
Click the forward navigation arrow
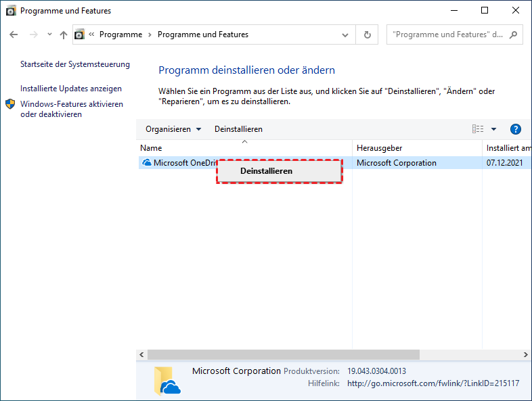point(34,34)
